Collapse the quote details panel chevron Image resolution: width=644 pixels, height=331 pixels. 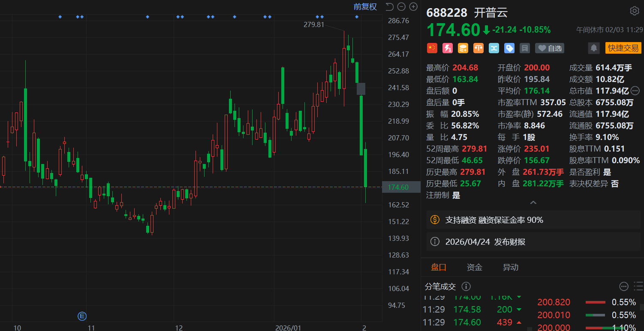click(x=533, y=202)
